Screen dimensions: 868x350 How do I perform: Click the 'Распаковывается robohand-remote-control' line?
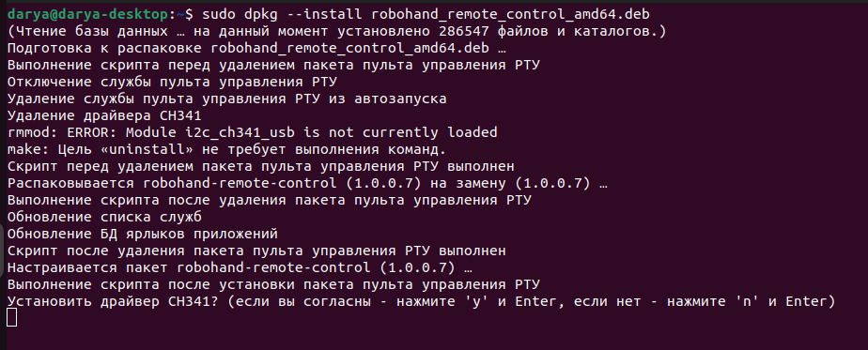(x=307, y=184)
